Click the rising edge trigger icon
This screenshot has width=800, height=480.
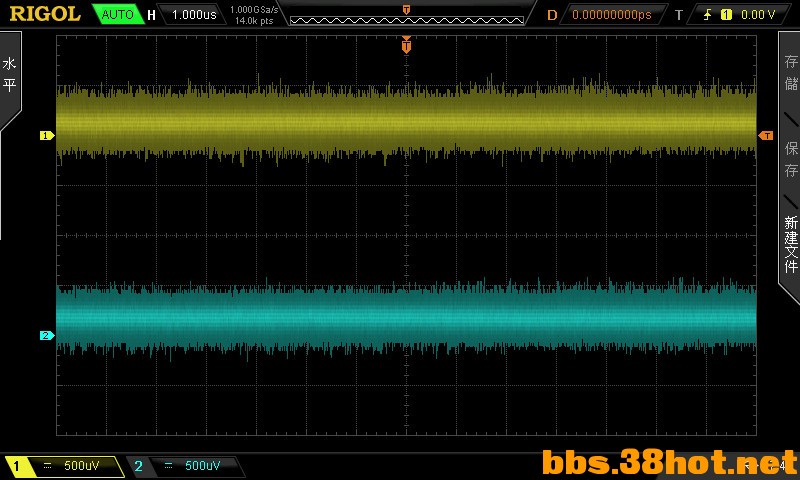pyautogui.click(x=707, y=15)
